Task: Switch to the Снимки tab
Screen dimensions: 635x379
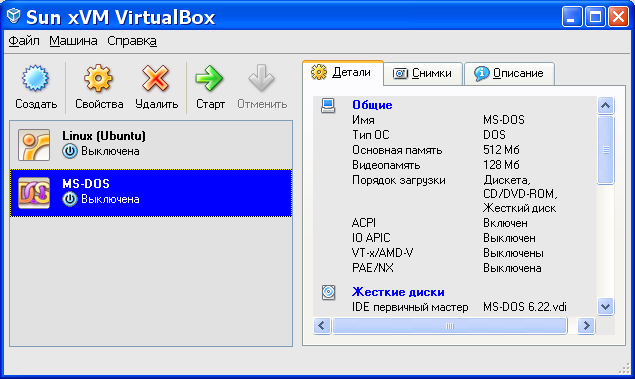Action: 423,74
